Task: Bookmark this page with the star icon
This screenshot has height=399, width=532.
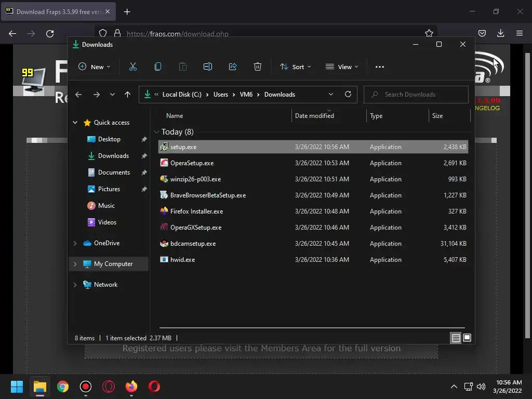Action: click(x=429, y=33)
